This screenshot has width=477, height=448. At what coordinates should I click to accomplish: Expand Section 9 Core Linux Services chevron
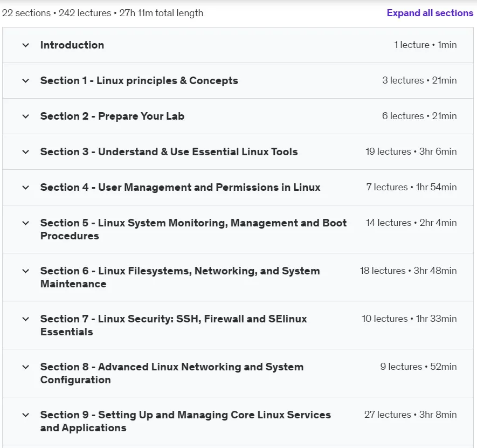(x=25, y=415)
